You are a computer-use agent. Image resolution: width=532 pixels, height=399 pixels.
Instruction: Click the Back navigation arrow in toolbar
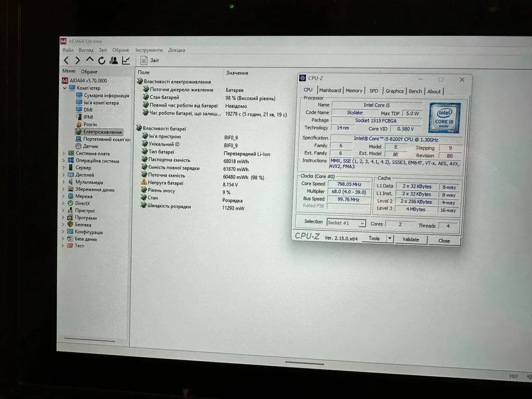point(66,60)
